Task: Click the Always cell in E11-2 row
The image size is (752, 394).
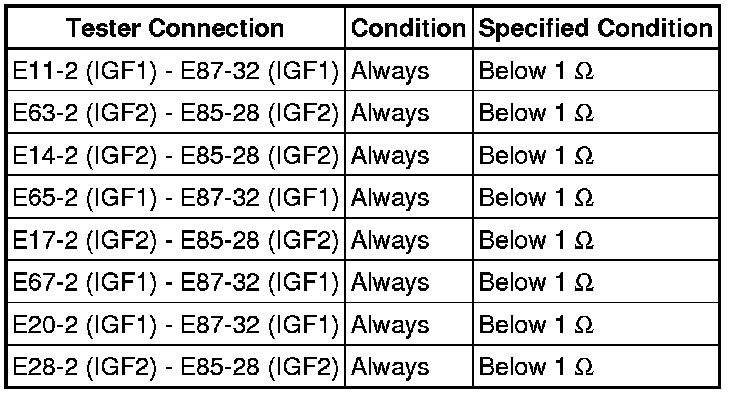Action: (409, 70)
